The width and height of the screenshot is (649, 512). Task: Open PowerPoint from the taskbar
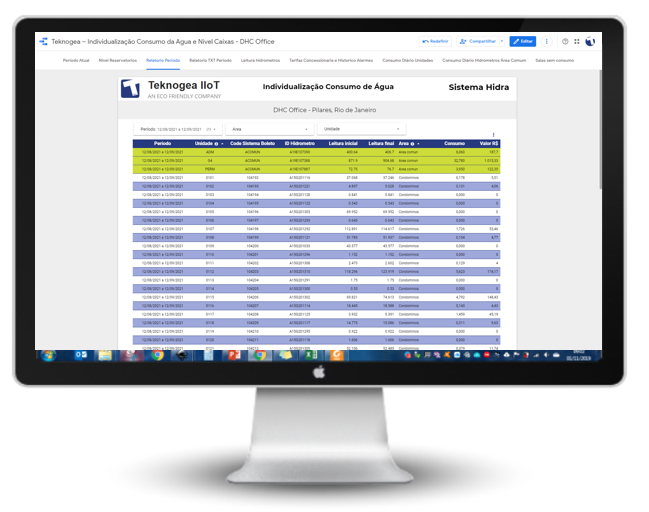coord(234,356)
